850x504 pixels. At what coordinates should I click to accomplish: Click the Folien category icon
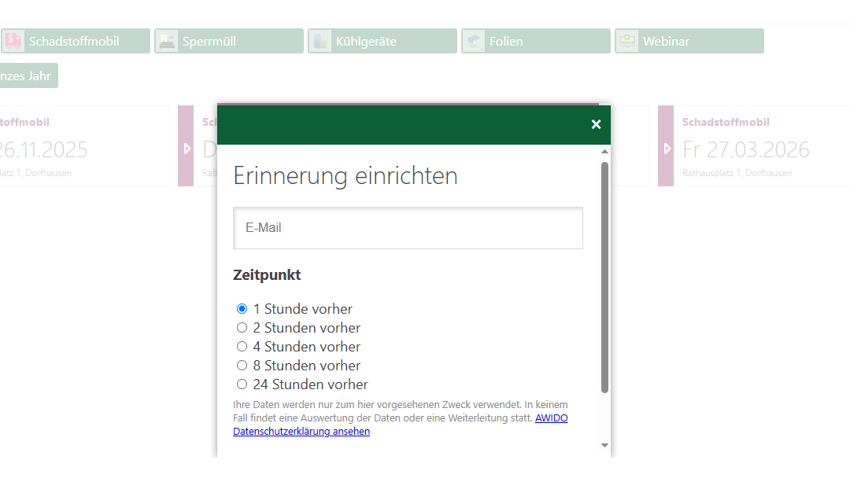coord(473,41)
